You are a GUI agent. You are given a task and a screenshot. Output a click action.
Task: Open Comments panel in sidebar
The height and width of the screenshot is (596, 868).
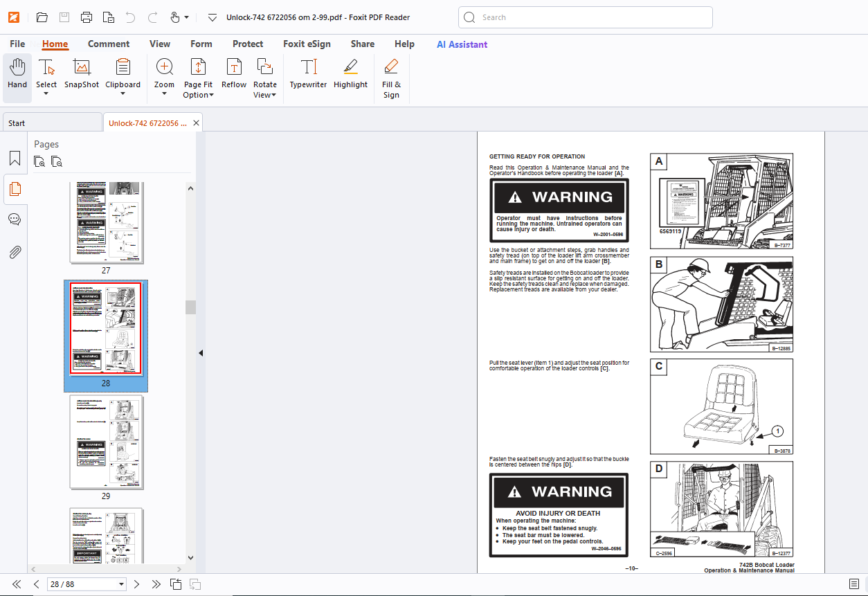click(15, 219)
